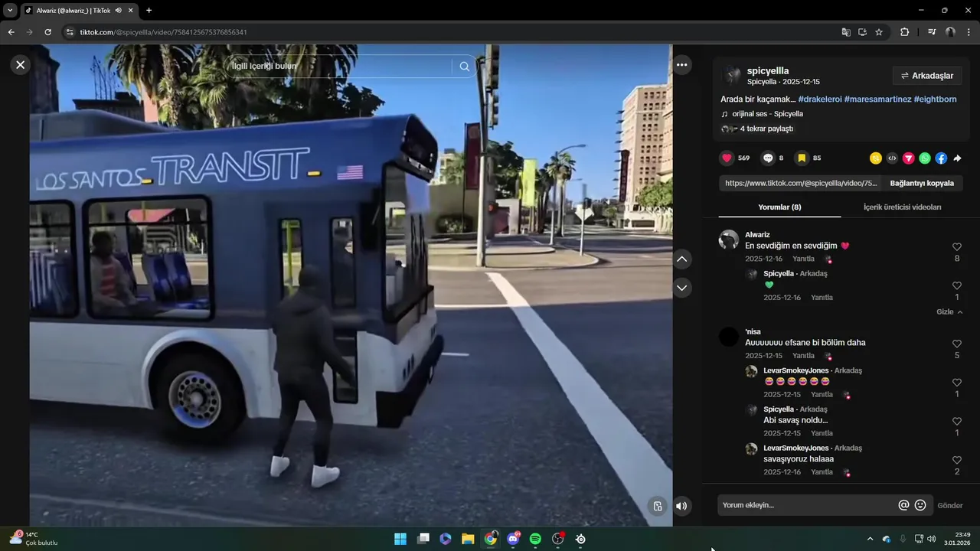Reply to 'nisa's comment via Yanıtla
This screenshot has width=980, height=551.
[803, 356]
